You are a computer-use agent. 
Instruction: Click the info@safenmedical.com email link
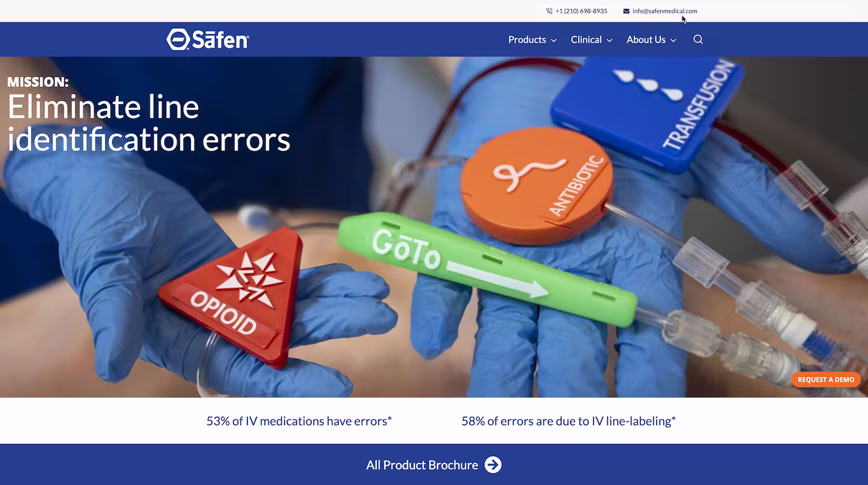tap(664, 11)
